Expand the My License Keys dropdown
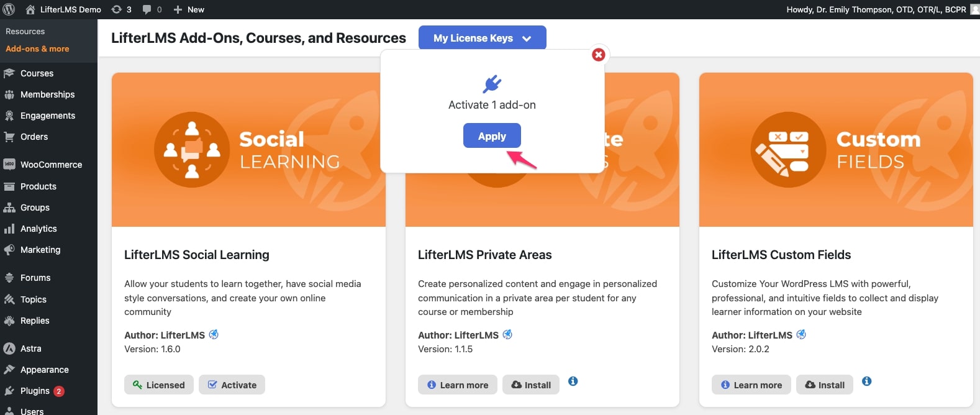 pyautogui.click(x=483, y=38)
